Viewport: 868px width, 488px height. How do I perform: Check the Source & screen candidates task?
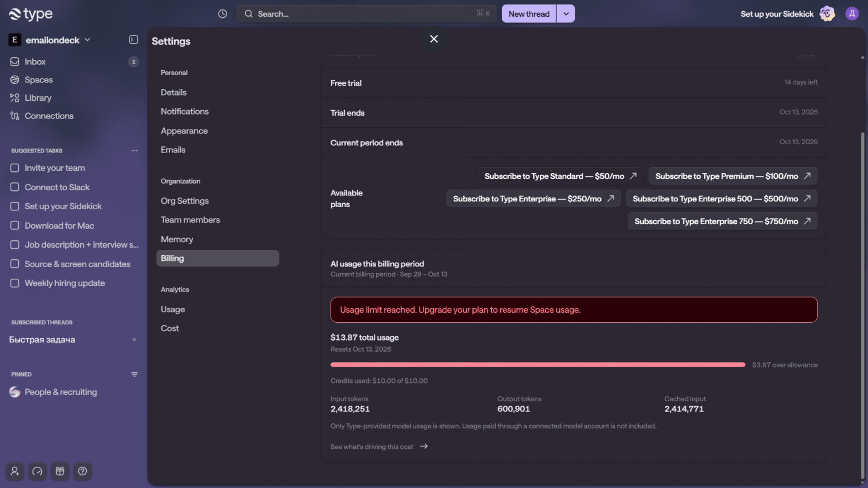15,264
